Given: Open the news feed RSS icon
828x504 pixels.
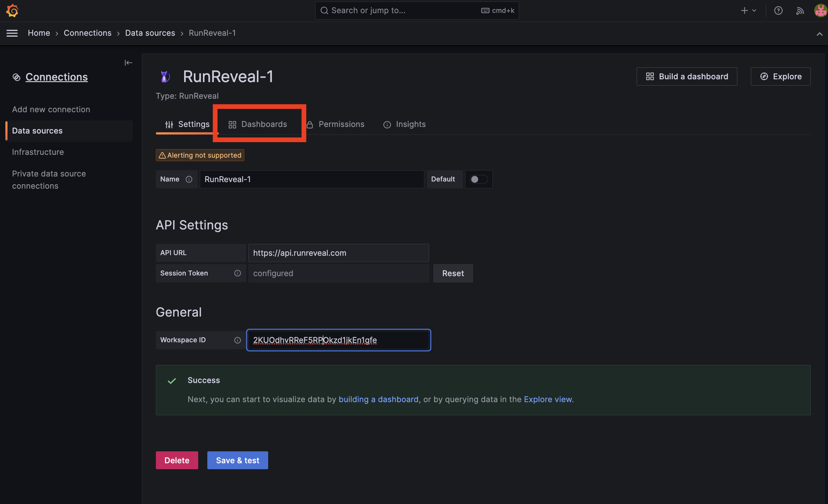Looking at the screenshot, I should (x=800, y=11).
